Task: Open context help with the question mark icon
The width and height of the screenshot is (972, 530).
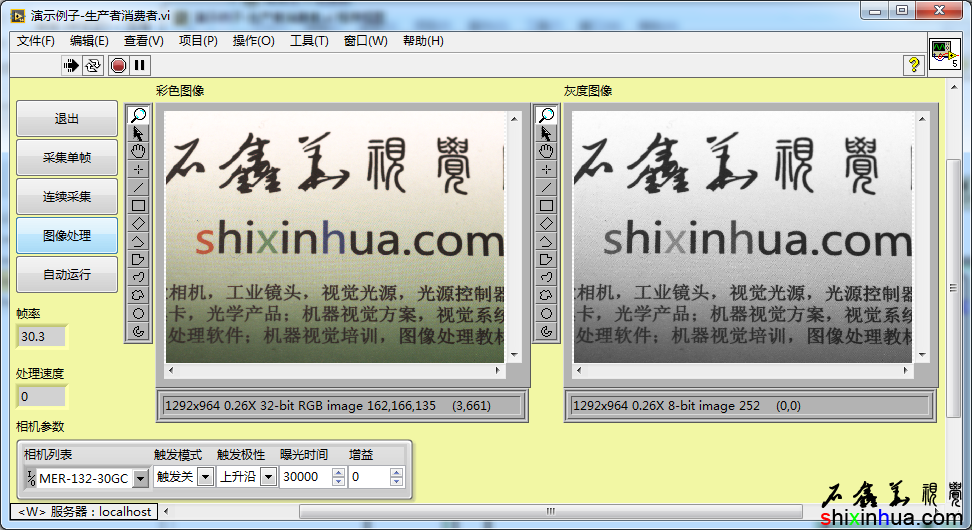Action: 913,65
